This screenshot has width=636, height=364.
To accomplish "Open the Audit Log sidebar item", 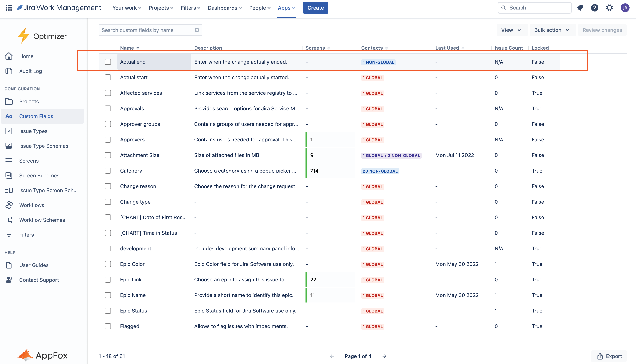I will click(x=31, y=71).
